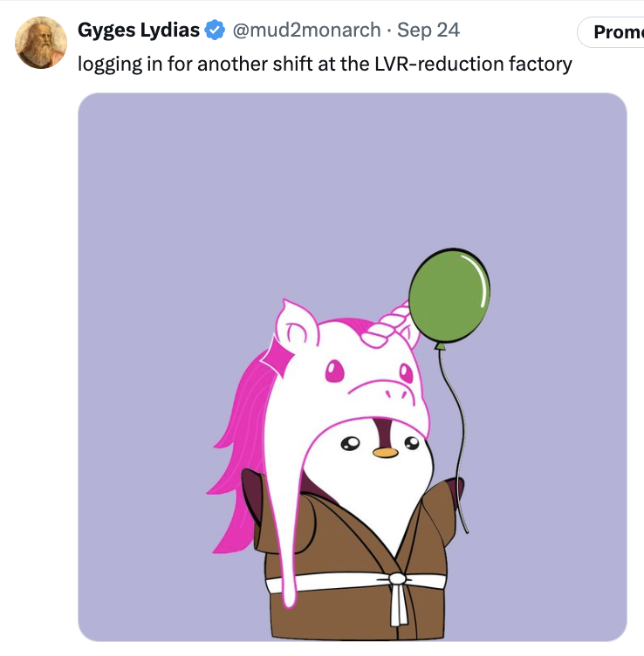Click the green balloon in the image

449,294
